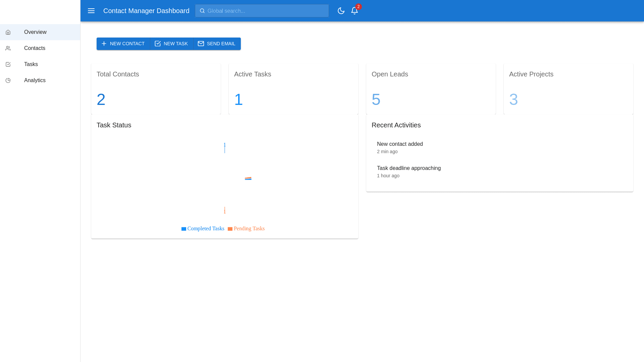Open the hamburger menu icon
644x362 pixels.
[91, 11]
